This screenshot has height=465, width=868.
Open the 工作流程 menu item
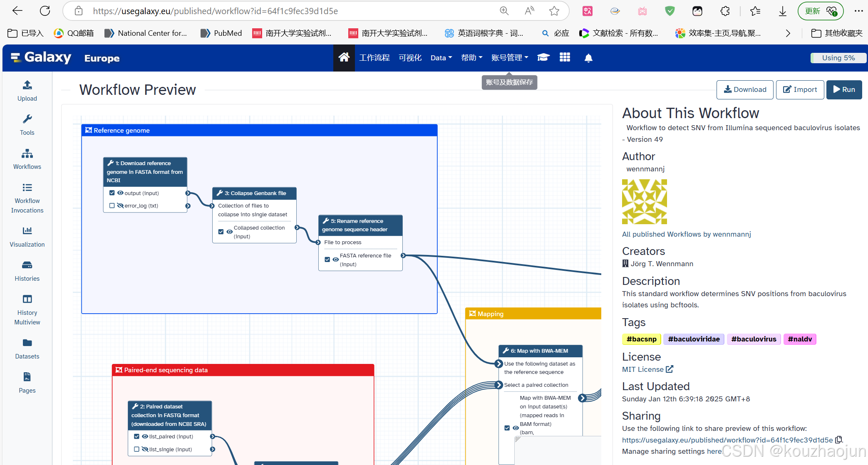(x=374, y=58)
